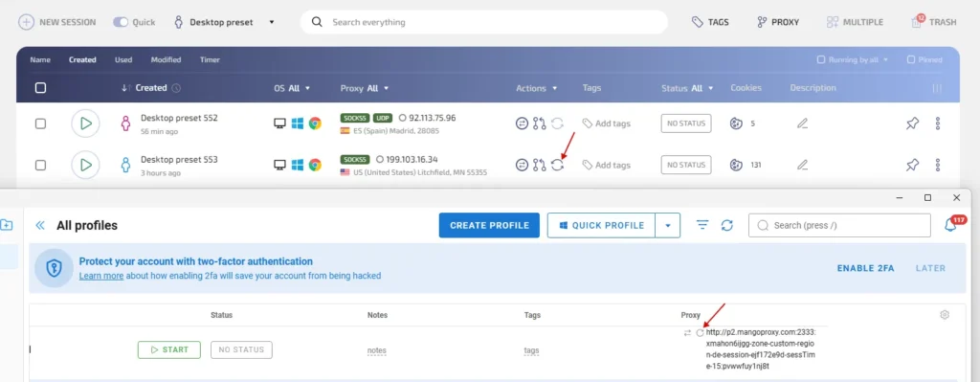This screenshot has width=980, height=382.
Task: Click the swap-proxy icon for Desktop preset 553
Action: (x=522, y=165)
